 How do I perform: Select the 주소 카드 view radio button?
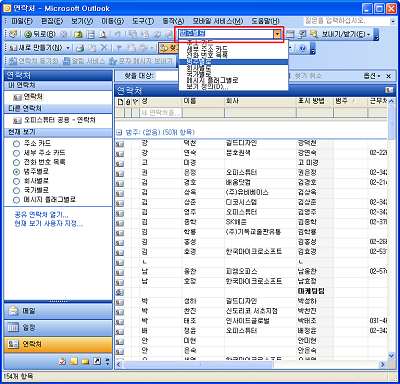(16, 144)
